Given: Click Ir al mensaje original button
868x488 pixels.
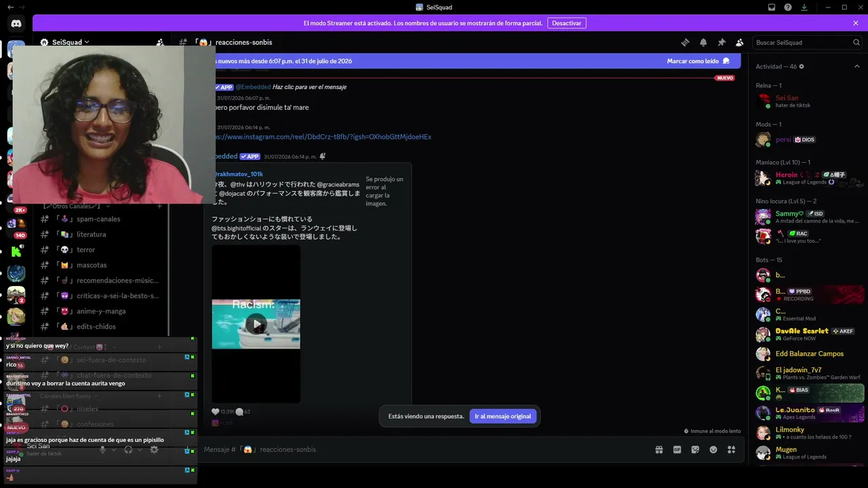Looking at the screenshot, I should [502, 416].
